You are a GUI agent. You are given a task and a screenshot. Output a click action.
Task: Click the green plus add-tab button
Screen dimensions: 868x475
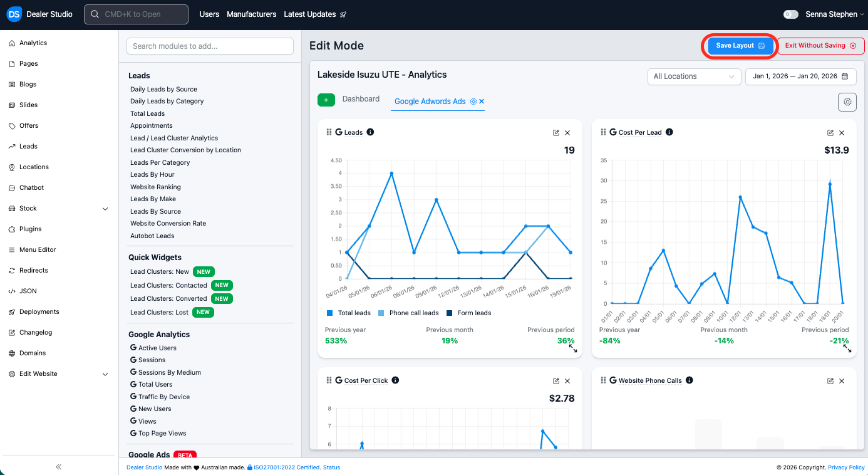(326, 100)
